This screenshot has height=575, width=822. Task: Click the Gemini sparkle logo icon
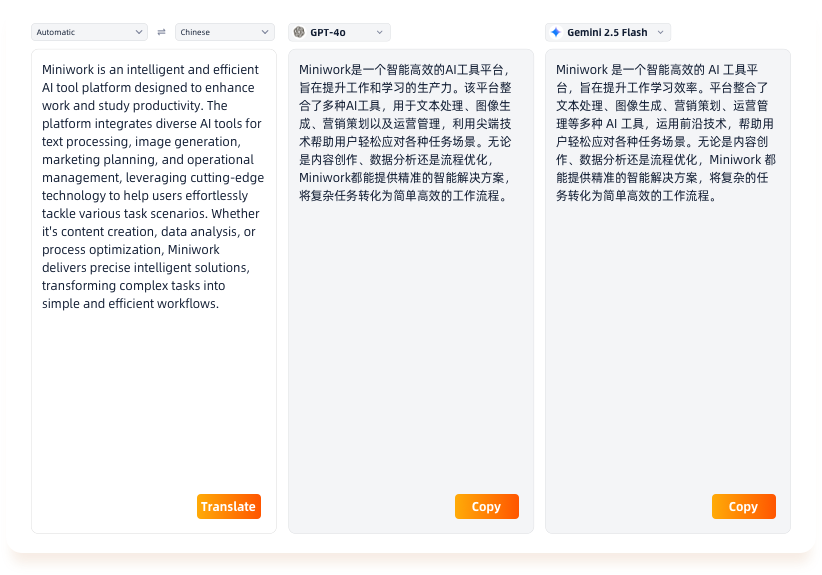556,32
